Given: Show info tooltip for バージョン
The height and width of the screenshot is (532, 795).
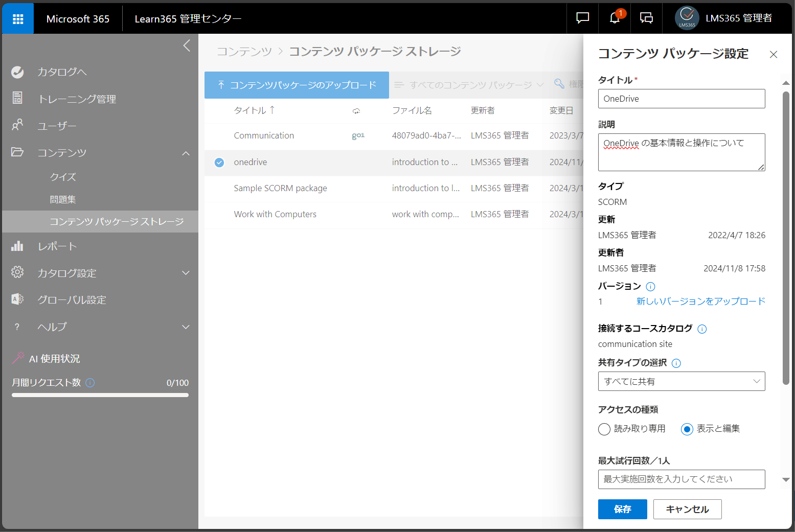Looking at the screenshot, I should click(650, 287).
